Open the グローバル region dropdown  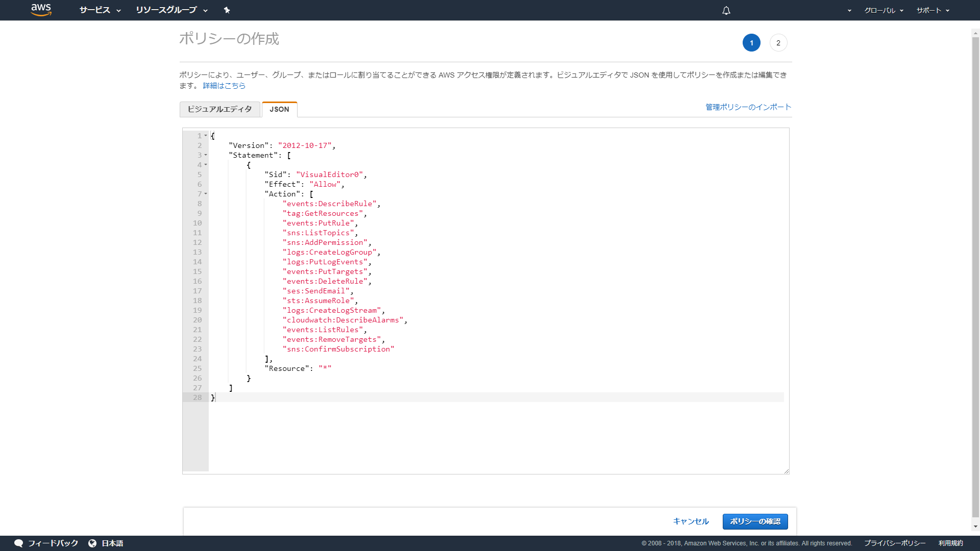point(884,10)
